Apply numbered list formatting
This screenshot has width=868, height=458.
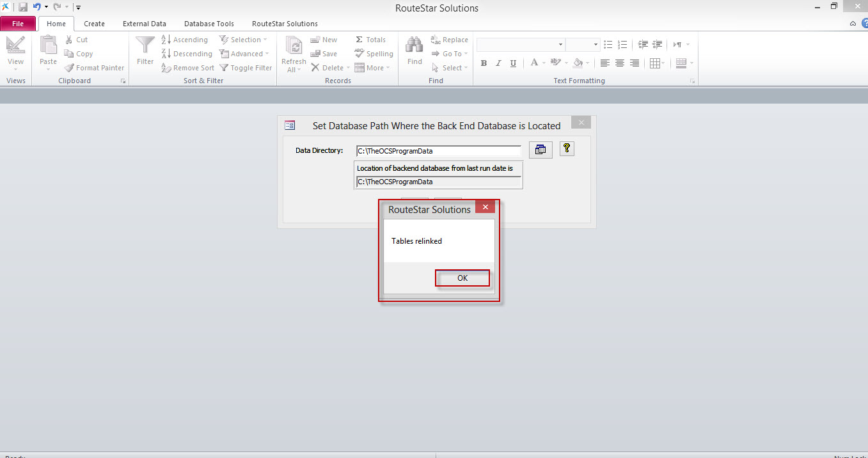pos(622,45)
